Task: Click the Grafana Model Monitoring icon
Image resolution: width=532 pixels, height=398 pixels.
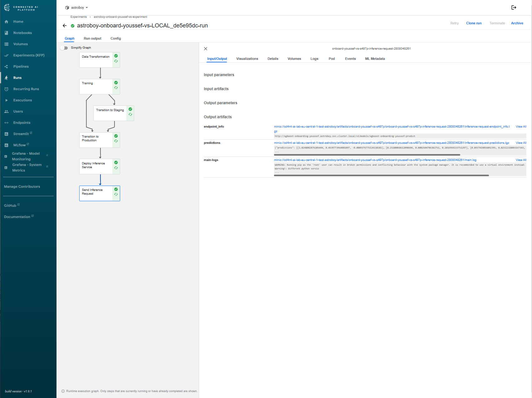Action: [6, 156]
